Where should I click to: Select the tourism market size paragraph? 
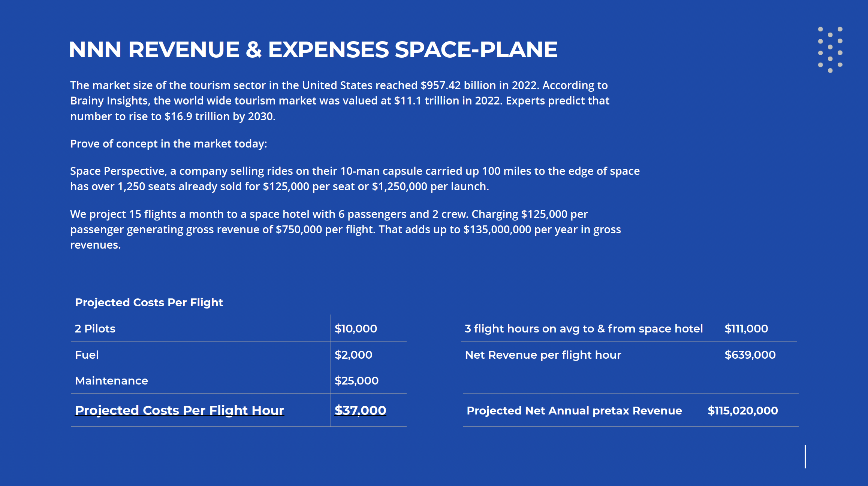(340, 101)
